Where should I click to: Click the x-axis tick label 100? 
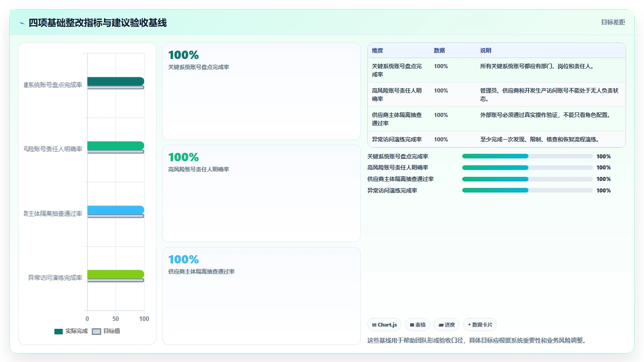click(x=144, y=319)
